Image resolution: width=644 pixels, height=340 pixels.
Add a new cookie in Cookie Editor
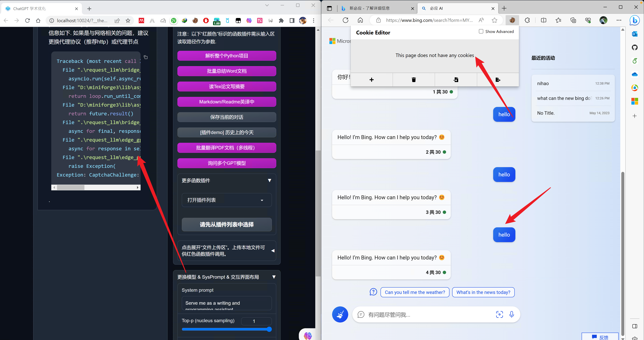[x=372, y=80]
